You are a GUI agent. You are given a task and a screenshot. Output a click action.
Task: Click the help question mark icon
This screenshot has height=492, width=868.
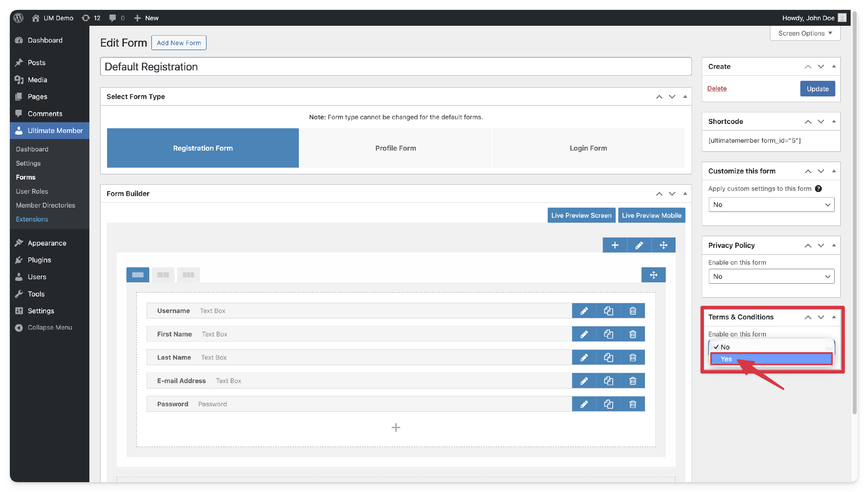pos(818,189)
